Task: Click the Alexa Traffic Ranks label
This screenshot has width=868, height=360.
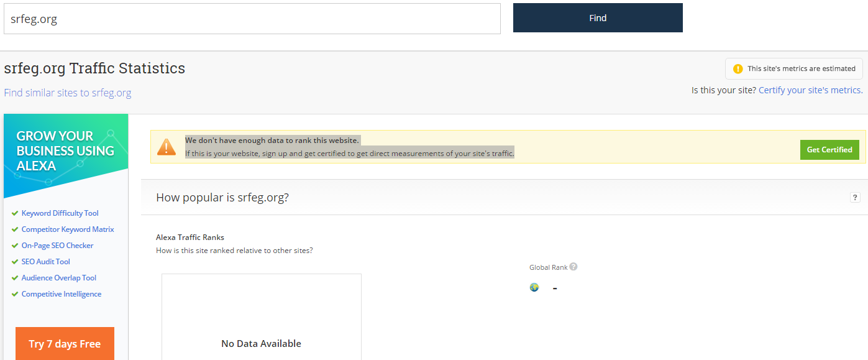Action: pyautogui.click(x=190, y=237)
